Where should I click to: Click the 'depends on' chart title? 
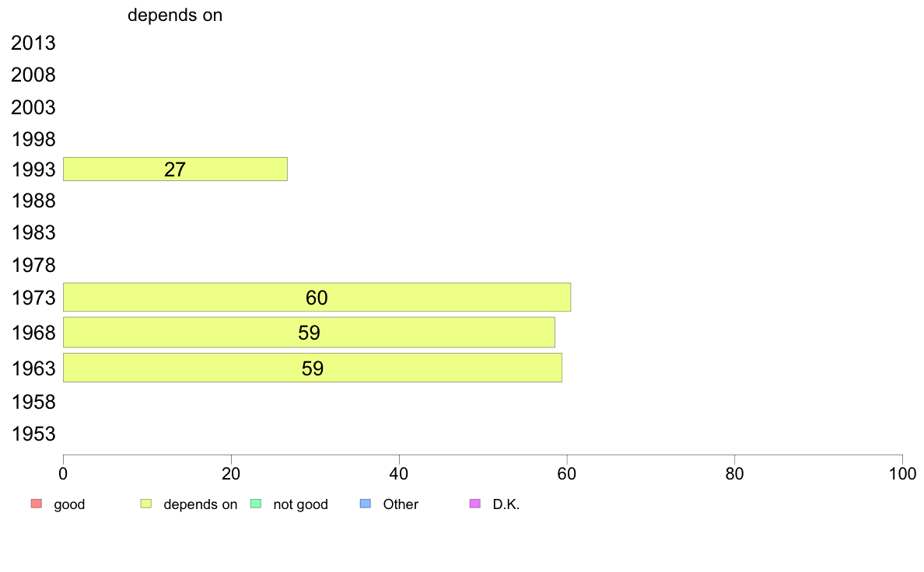(x=175, y=15)
